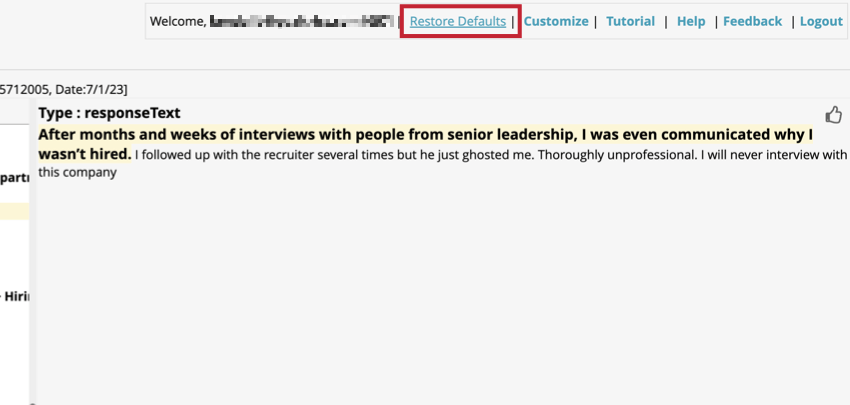Screen dimensions: 850x405
Task: Click the words 'this company' in response
Action: click(x=77, y=172)
